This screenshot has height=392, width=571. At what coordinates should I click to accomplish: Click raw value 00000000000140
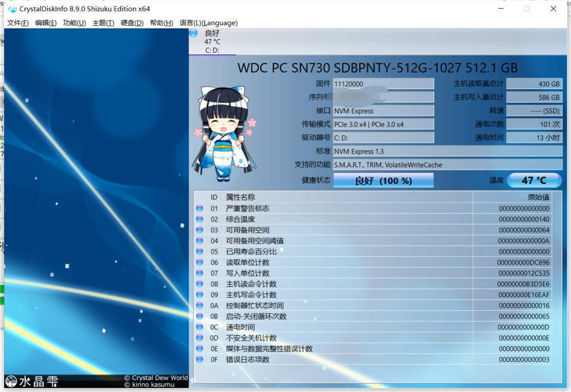524,219
